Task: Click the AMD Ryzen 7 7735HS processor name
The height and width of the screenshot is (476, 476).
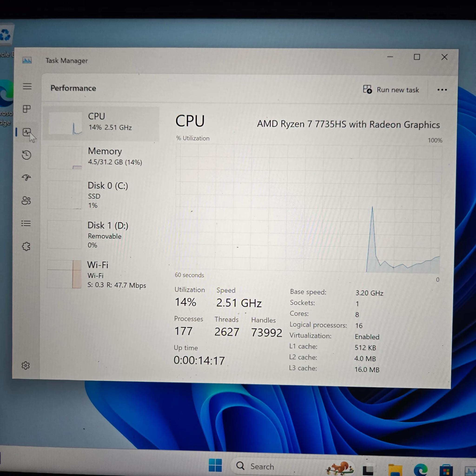Action: coord(348,124)
